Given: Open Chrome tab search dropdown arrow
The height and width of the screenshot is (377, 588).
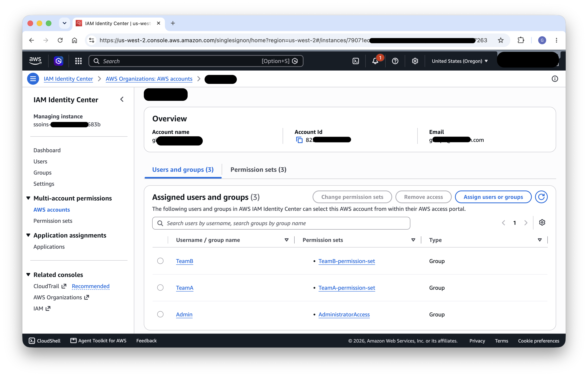Looking at the screenshot, I should (64, 23).
